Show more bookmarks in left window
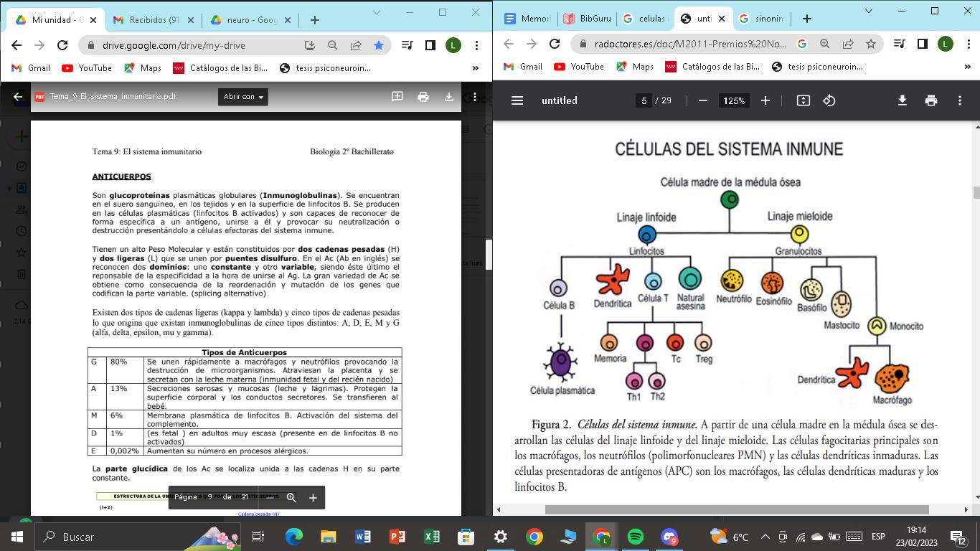 pyautogui.click(x=475, y=68)
